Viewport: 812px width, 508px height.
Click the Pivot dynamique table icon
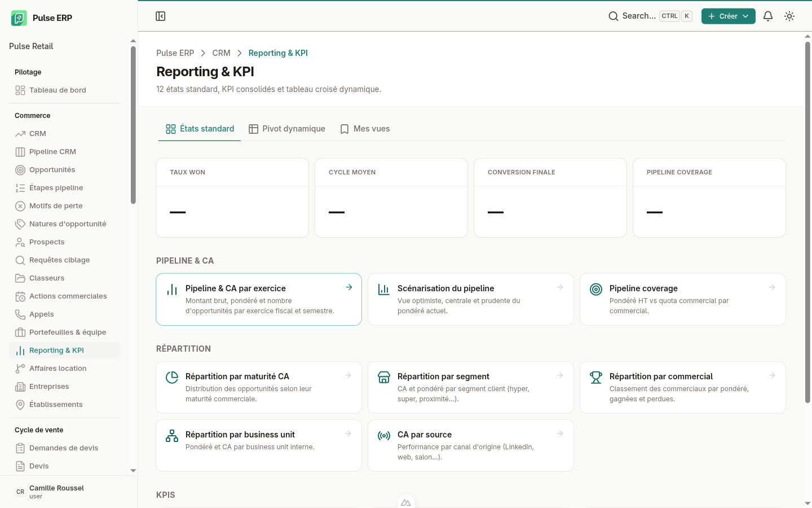(254, 129)
